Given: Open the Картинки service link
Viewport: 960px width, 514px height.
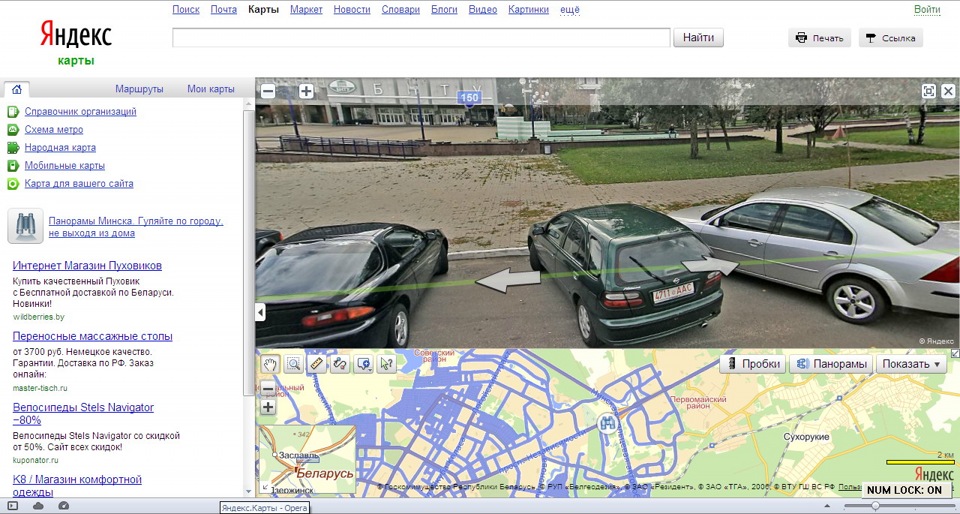Looking at the screenshot, I should [x=528, y=10].
